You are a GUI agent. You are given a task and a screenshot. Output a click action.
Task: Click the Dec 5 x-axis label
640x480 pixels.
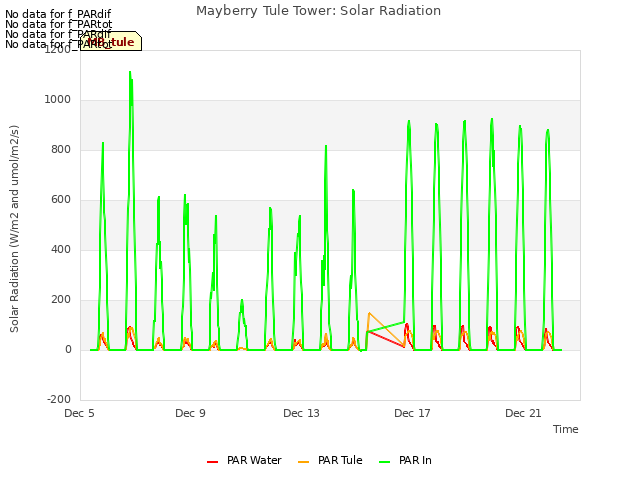click(x=79, y=413)
